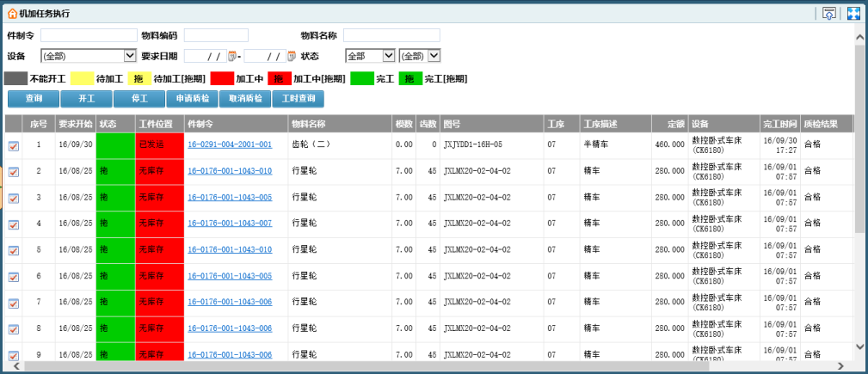
Task: Click the 完工时间 column header
Action: (779, 124)
